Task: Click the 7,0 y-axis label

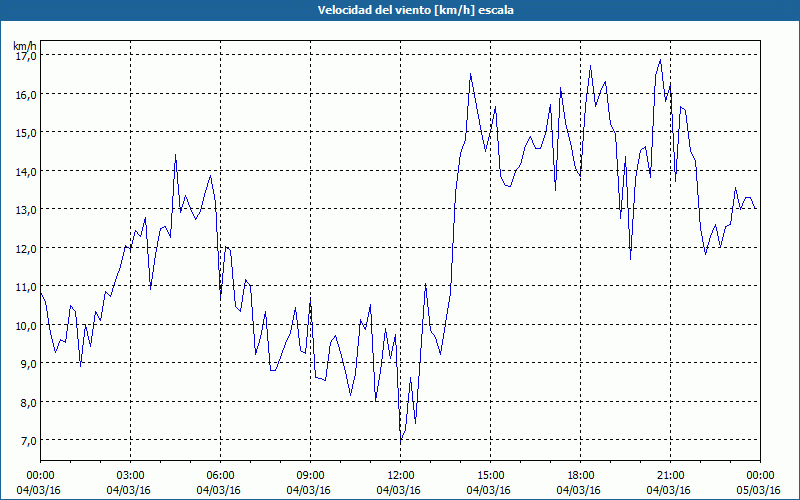Action: coord(27,440)
